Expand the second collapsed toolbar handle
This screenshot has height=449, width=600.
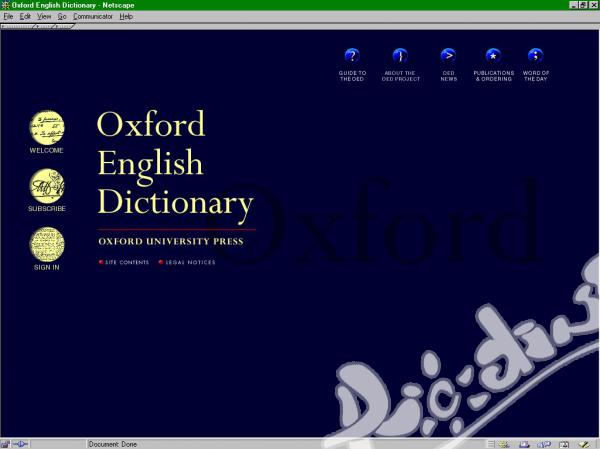45,26
